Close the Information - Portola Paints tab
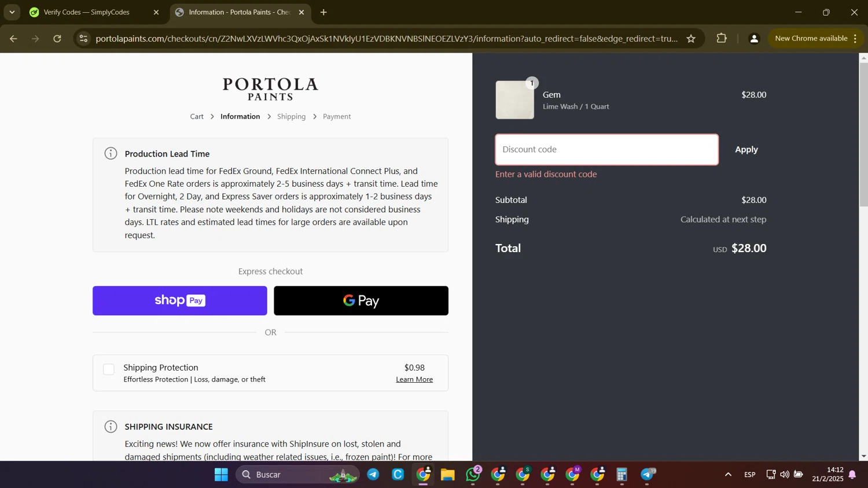 click(301, 12)
